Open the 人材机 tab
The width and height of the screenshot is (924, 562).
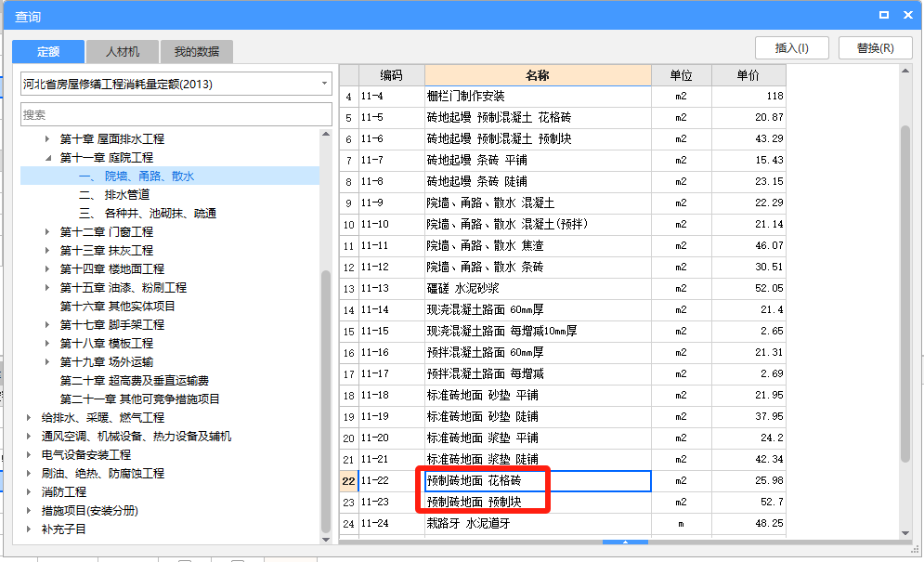pos(123,52)
